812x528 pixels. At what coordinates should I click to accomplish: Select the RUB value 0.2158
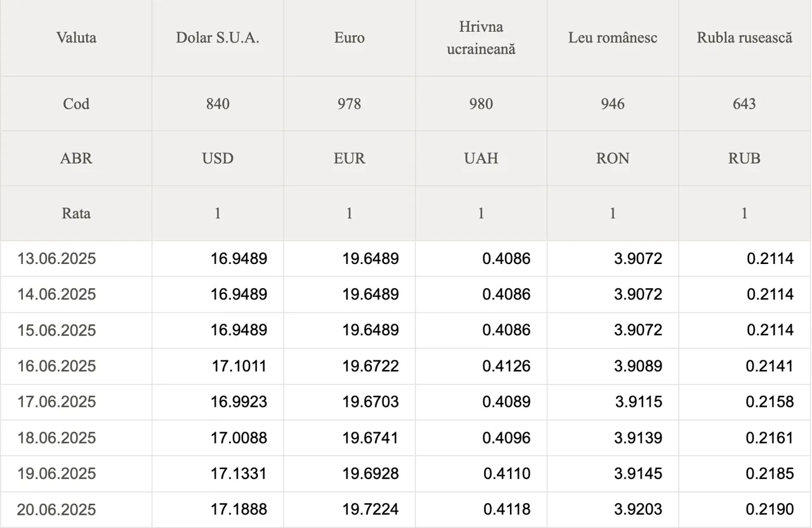click(x=769, y=402)
